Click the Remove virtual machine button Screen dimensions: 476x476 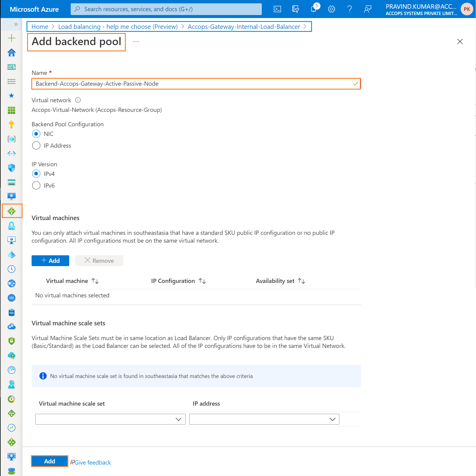99,261
